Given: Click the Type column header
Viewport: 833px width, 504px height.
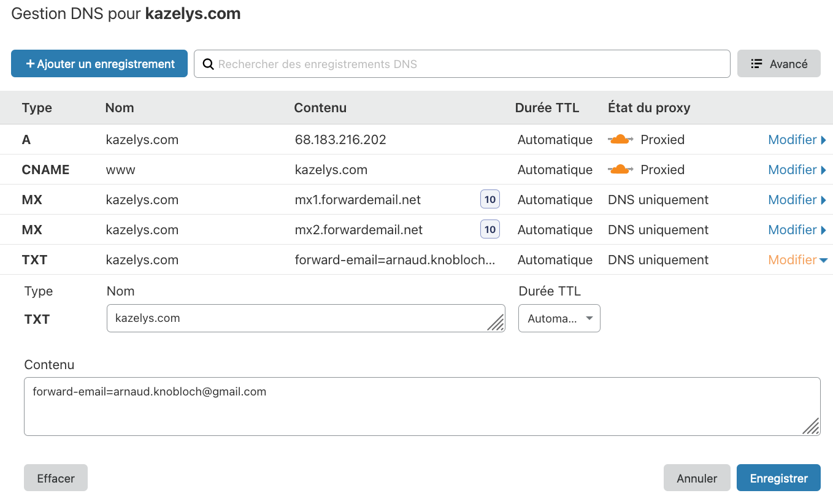Looking at the screenshot, I should pyautogui.click(x=37, y=108).
